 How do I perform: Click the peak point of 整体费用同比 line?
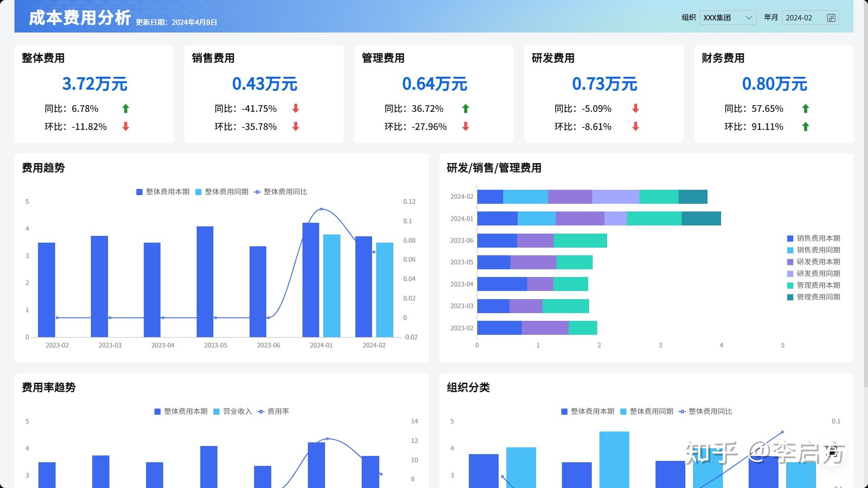coord(321,209)
